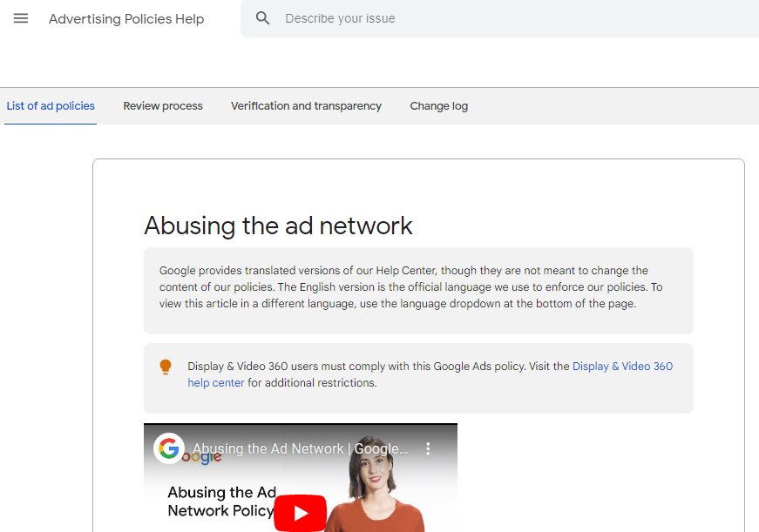This screenshot has width=759, height=532.
Task: Open the video's three-dot options menu
Action: click(x=428, y=448)
